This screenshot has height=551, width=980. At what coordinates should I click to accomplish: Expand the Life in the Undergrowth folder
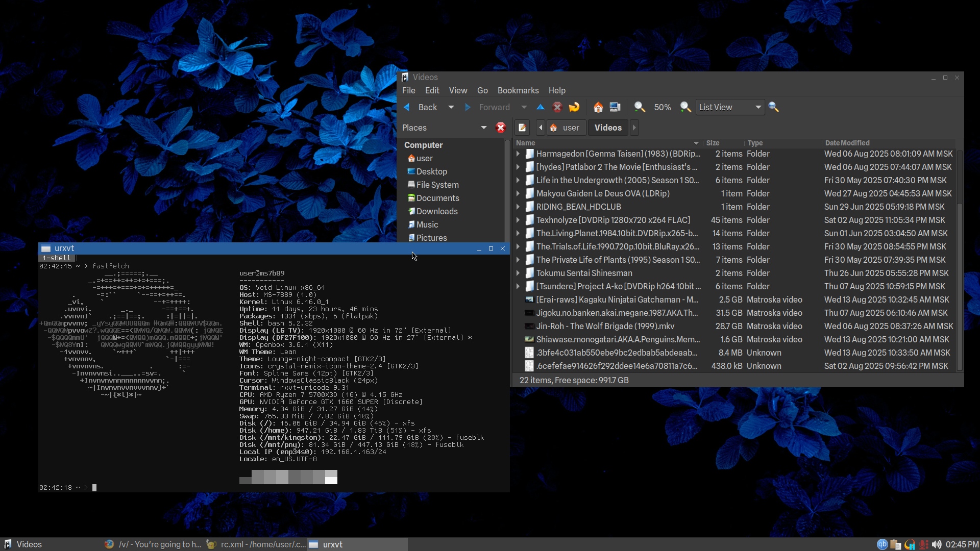coord(518,180)
